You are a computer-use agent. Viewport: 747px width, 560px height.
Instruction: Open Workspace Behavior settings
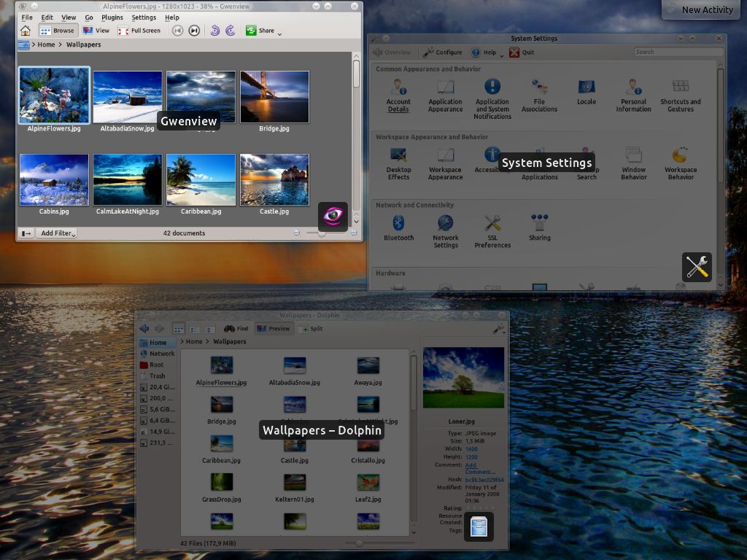681,163
